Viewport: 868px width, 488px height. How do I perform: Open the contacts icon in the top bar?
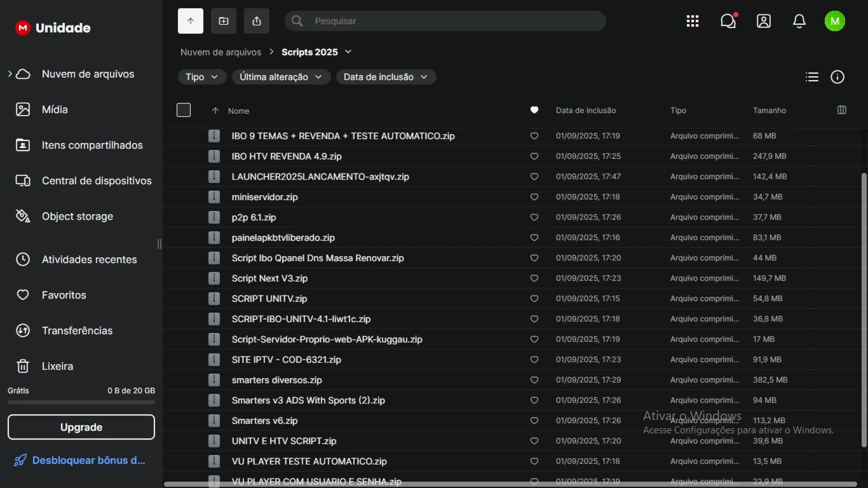click(x=764, y=21)
